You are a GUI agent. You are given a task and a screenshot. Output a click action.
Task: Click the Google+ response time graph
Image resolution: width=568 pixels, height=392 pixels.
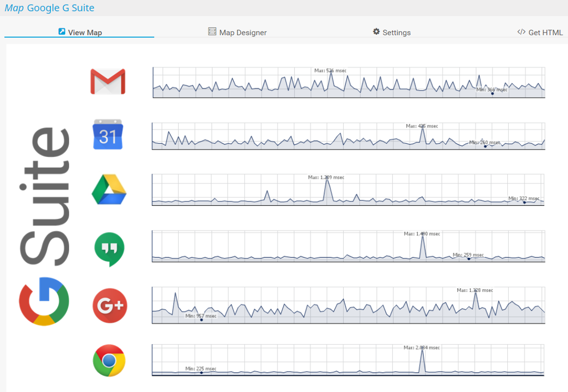348,305
